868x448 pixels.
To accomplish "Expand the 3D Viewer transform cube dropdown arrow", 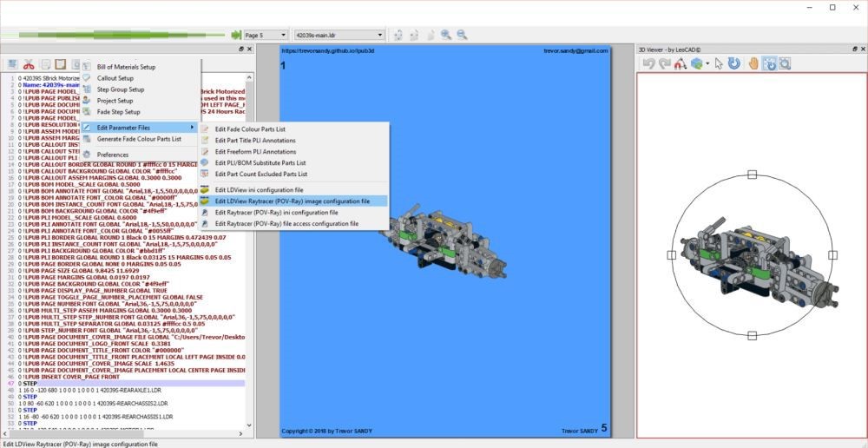I will (x=708, y=63).
